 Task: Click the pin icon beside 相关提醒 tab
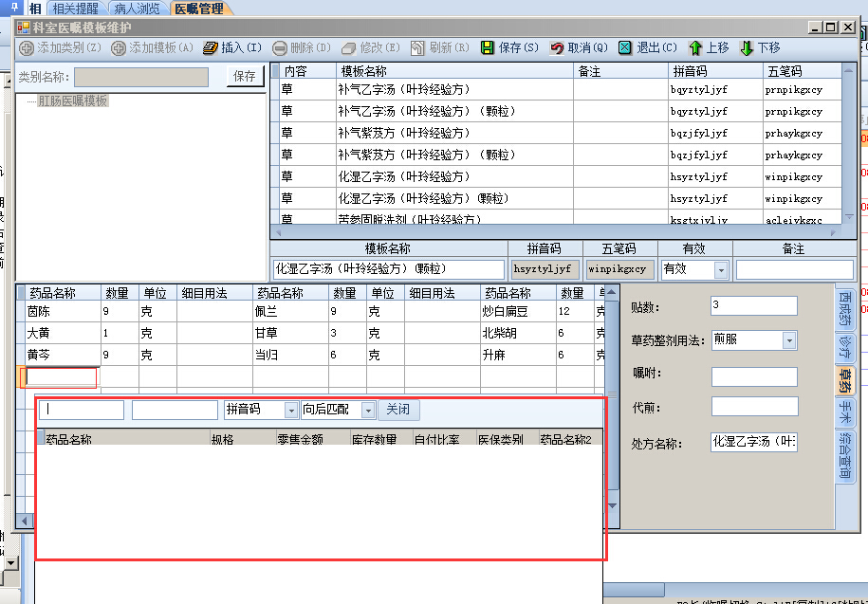tap(14, 8)
